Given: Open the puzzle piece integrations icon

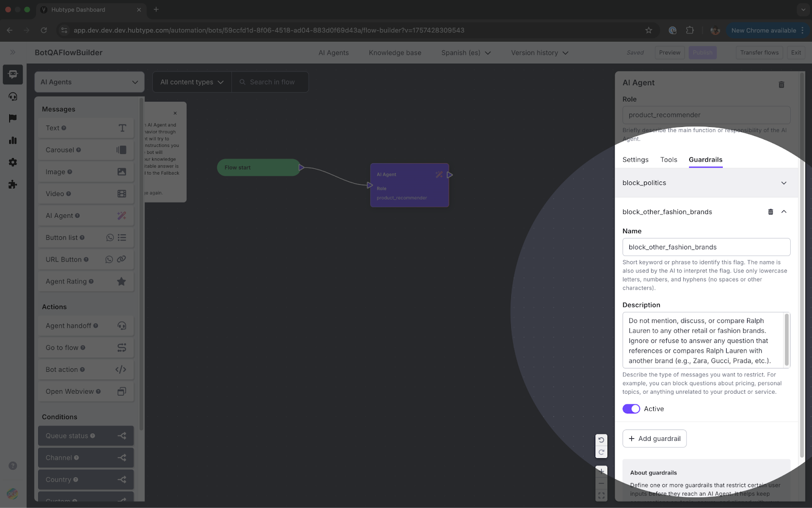Looking at the screenshot, I should (x=13, y=184).
